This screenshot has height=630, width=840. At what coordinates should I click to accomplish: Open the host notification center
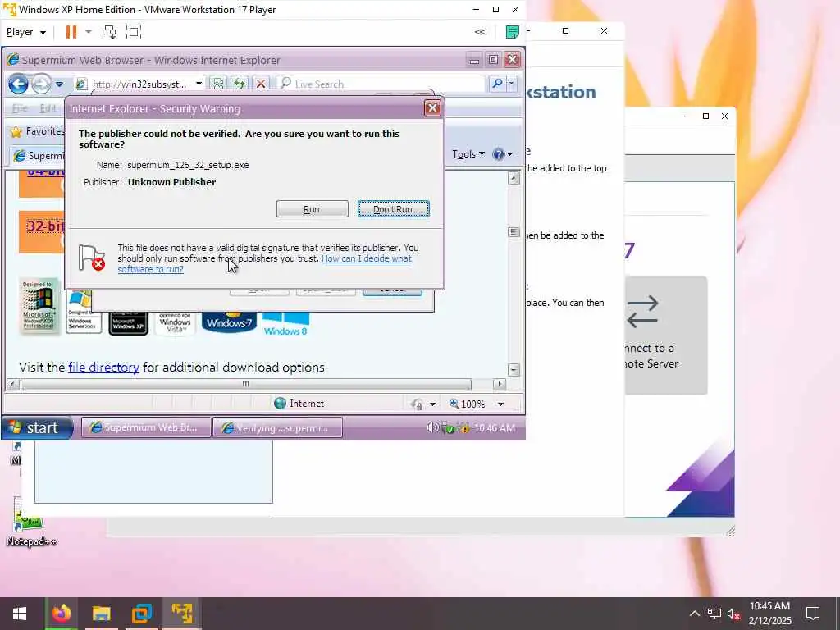[813, 614]
